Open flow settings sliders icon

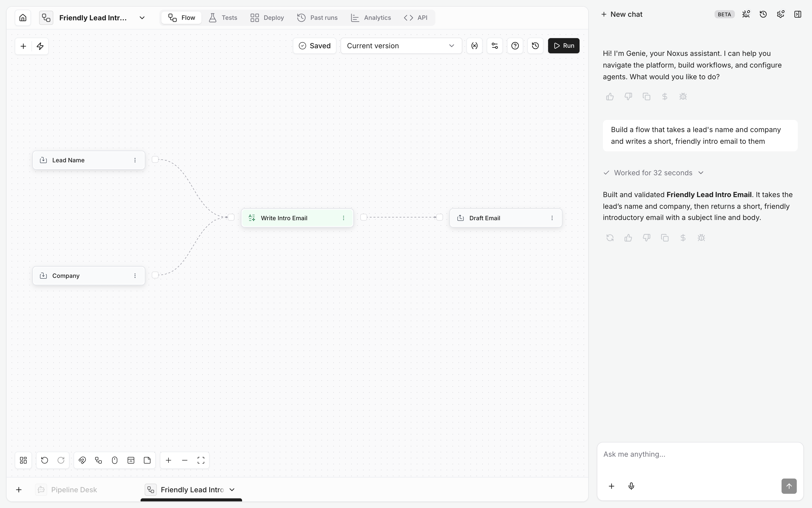pyautogui.click(x=495, y=46)
